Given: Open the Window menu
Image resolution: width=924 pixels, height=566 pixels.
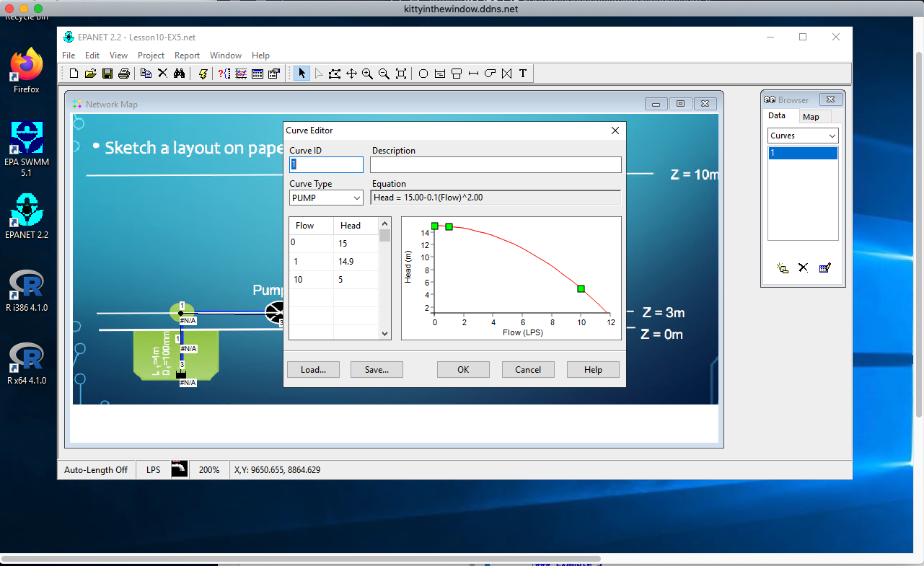Looking at the screenshot, I should point(226,56).
